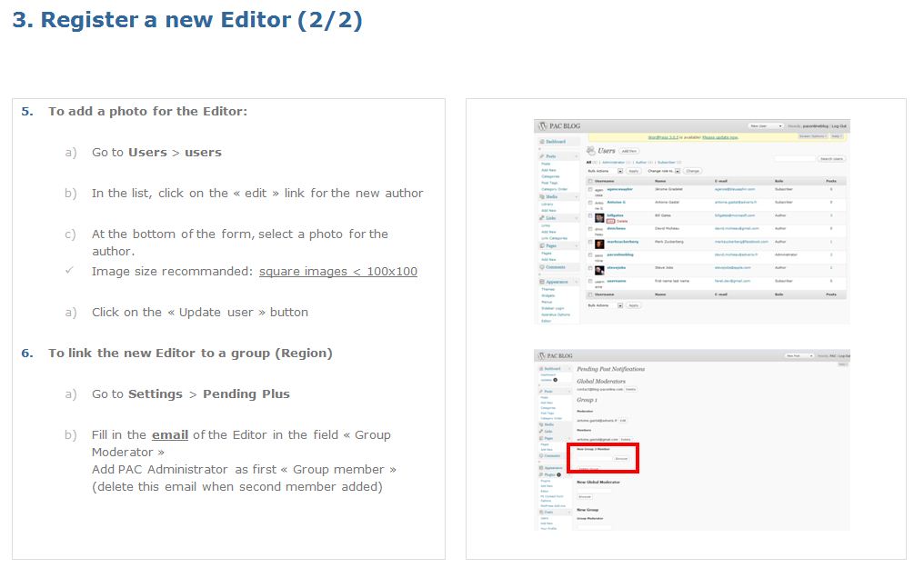Click the search users text field
924x568 pixels.
[x=795, y=159]
